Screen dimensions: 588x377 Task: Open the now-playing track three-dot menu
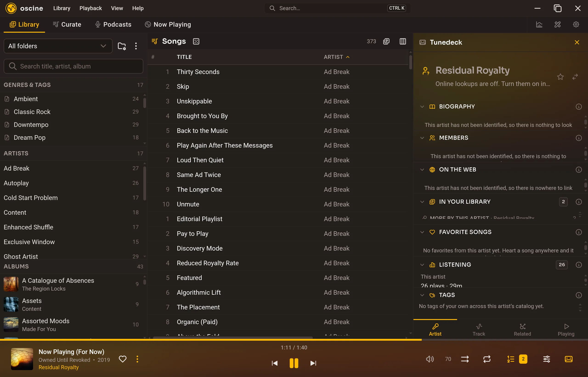[x=137, y=359]
